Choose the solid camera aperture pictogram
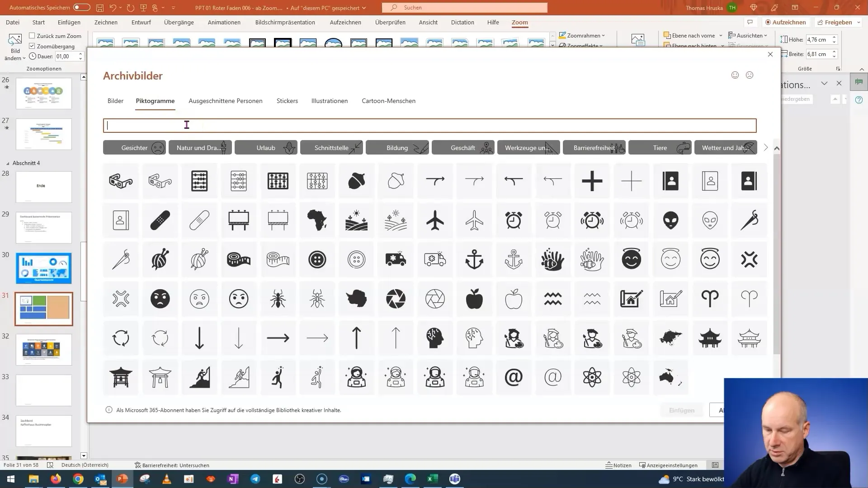 tap(396, 299)
